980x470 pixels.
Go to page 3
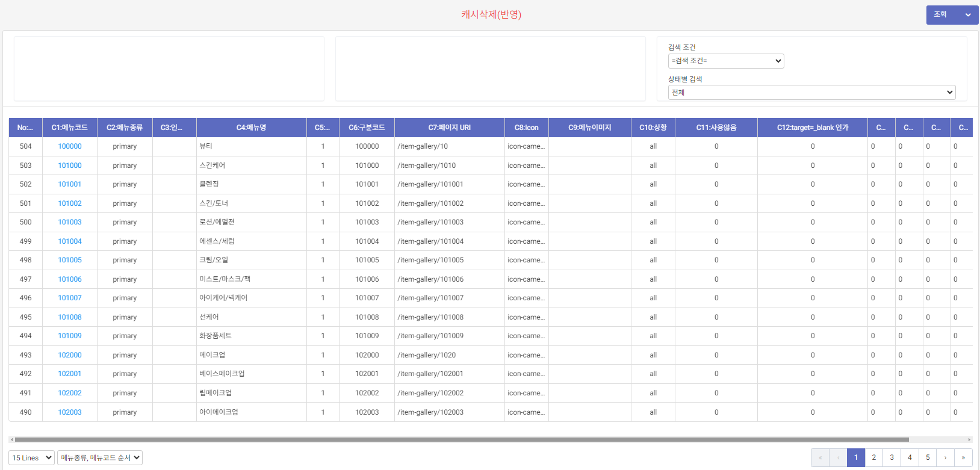point(892,457)
